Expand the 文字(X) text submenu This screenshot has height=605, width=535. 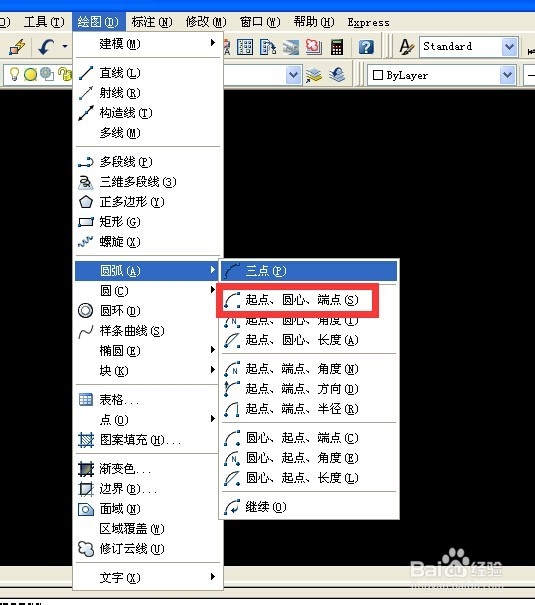(148, 578)
